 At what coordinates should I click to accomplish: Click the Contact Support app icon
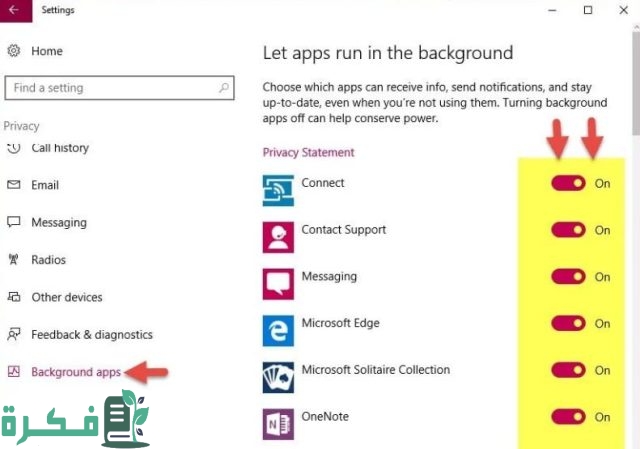[278, 237]
